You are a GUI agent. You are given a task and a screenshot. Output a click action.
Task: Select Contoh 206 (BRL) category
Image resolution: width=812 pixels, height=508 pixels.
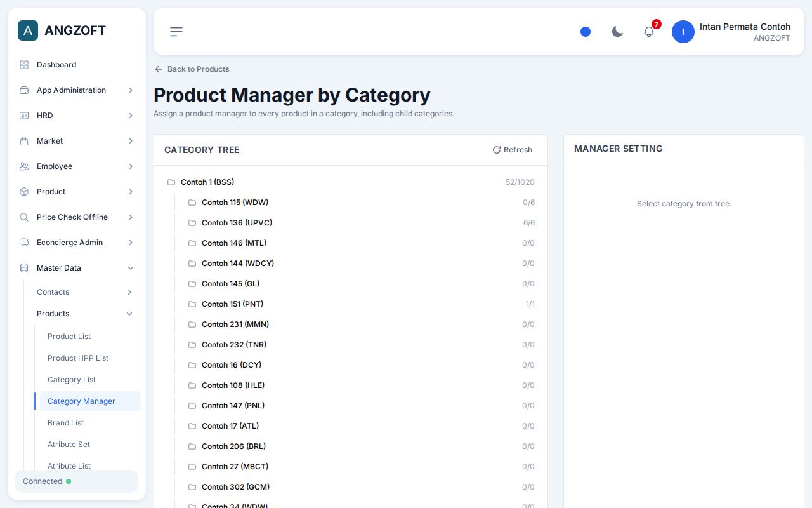pyautogui.click(x=361, y=446)
